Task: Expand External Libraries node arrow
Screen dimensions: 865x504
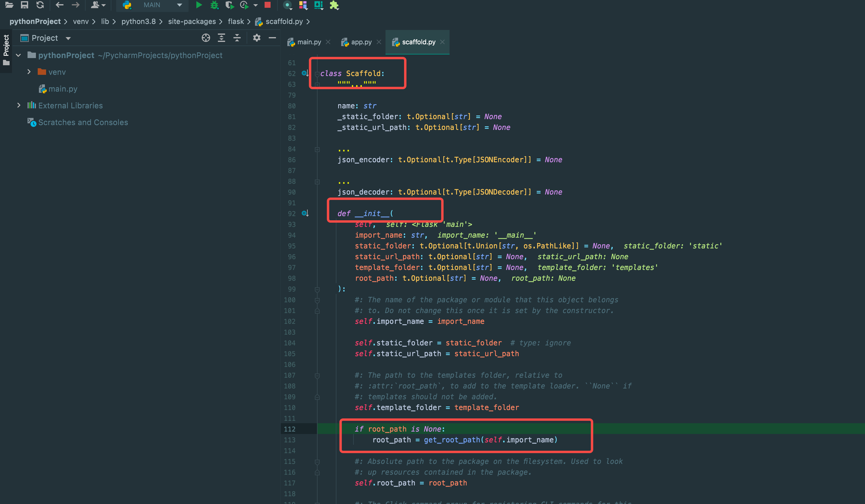Action: coord(19,105)
